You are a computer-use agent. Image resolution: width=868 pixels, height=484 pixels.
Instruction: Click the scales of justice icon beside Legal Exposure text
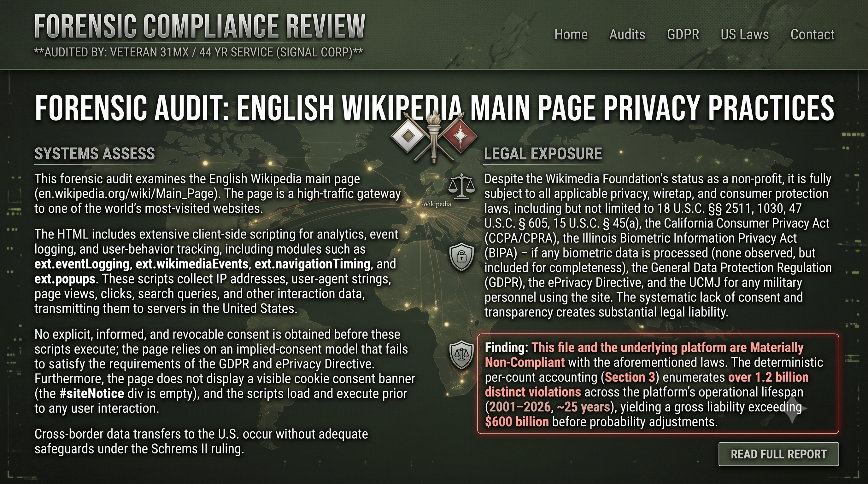coord(462,186)
